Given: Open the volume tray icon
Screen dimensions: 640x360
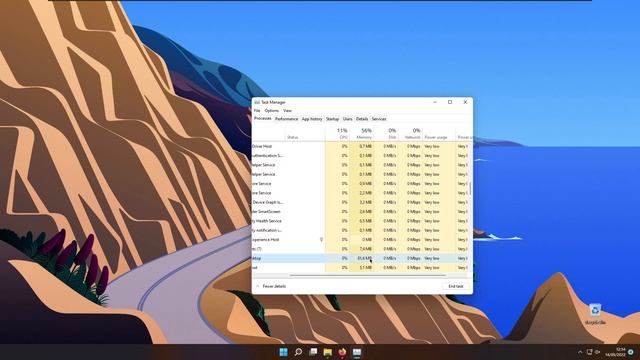Looking at the screenshot, I should pyautogui.click(x=597, y=352).
